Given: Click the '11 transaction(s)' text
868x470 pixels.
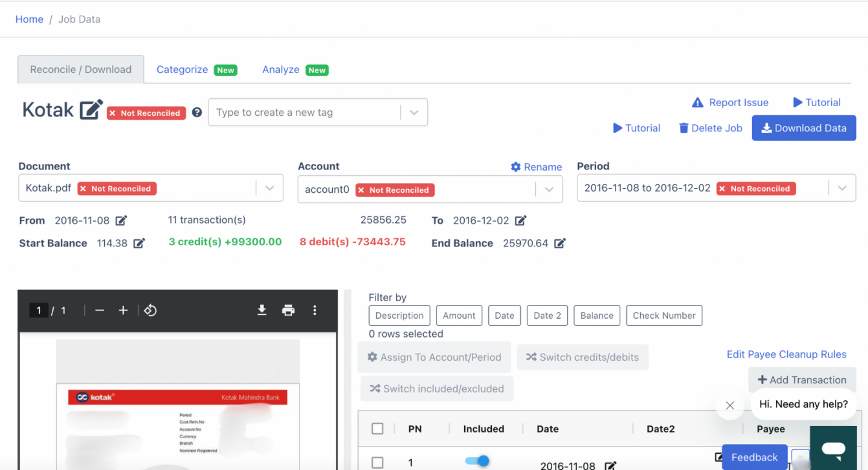Looking at the screenshot, I should (207, 220).
